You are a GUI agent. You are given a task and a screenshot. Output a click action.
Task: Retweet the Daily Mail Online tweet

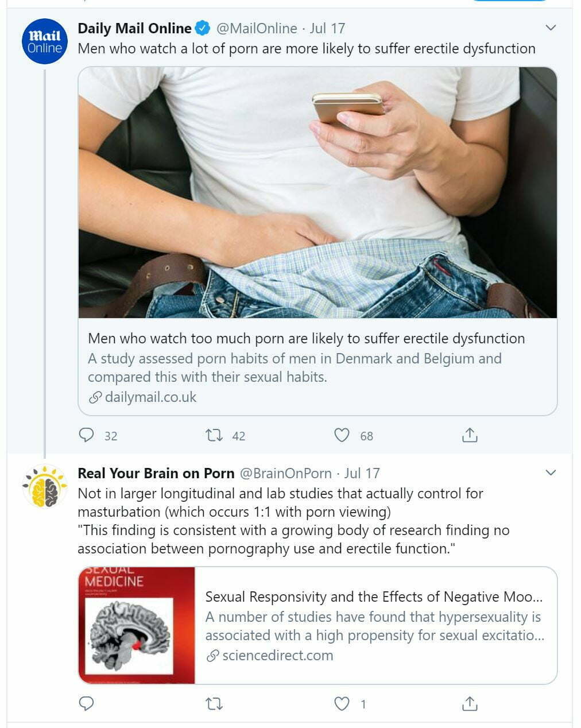point(214,435)
